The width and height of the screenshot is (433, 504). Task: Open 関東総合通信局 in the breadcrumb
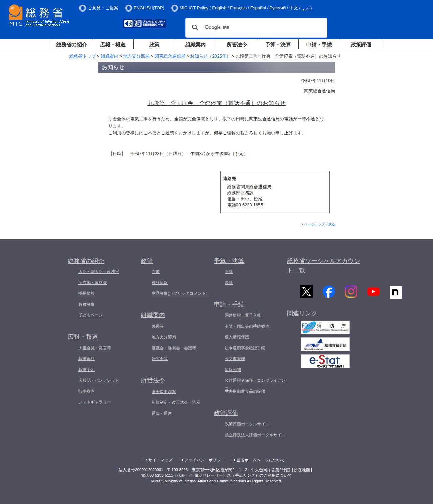click(x=170, y=56)
